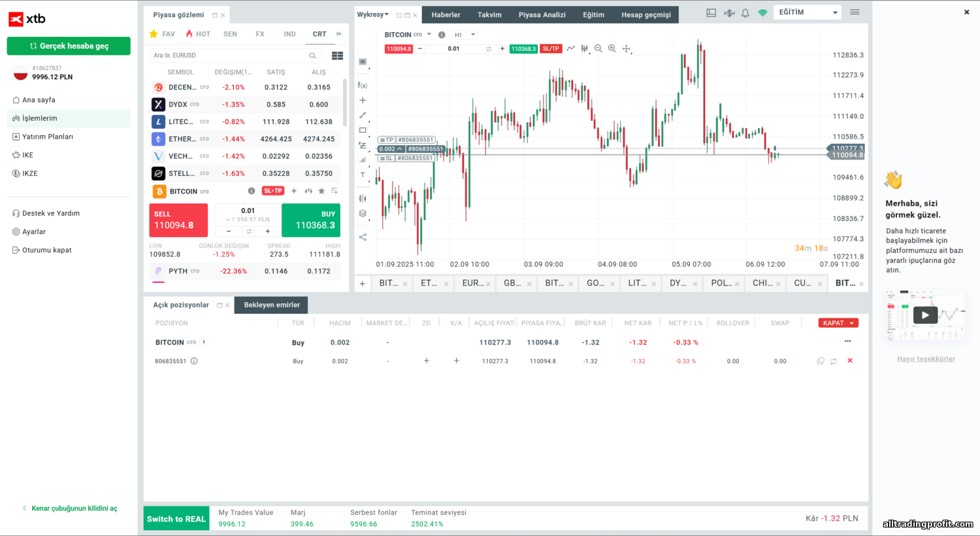Open the Piyasa Analizi tab
The width and height of the screenshot is (980, 536).
(x=542, y=15)
